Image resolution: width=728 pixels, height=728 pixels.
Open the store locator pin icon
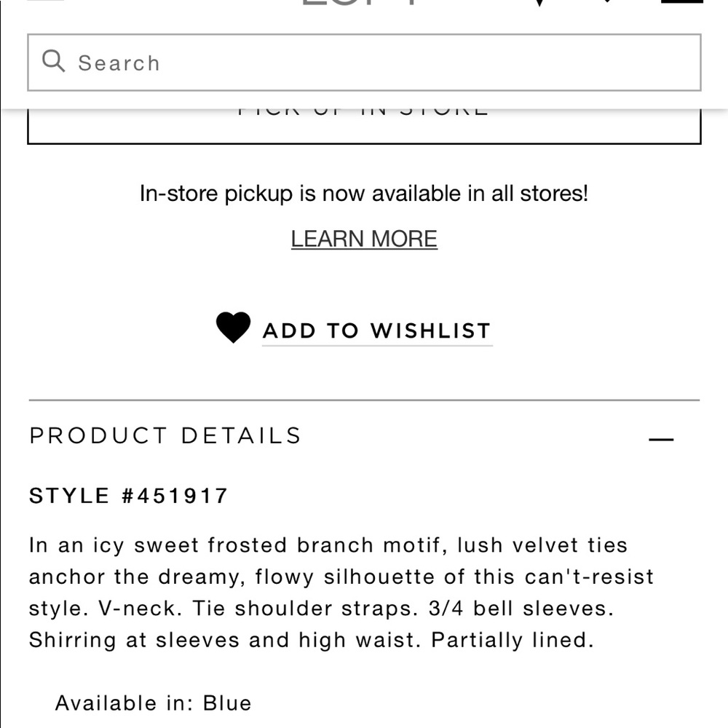(539, 3)
